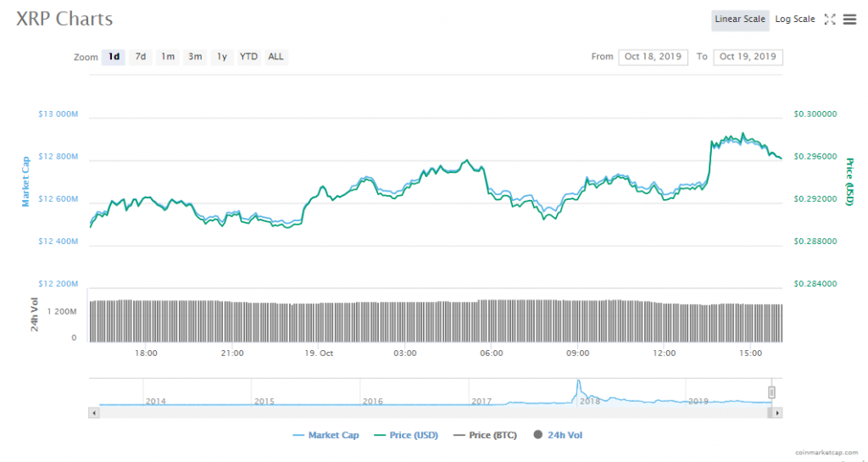The image size is (868, 462).
Task: Click the navigator left scroll arrow
Action: pos(94,413)
